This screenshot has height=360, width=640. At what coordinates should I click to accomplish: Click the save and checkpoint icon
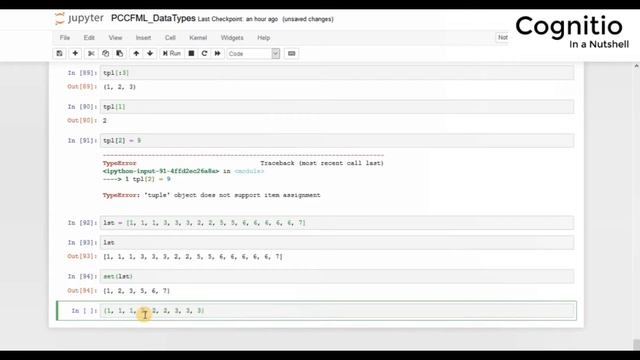tap(60, 53)
